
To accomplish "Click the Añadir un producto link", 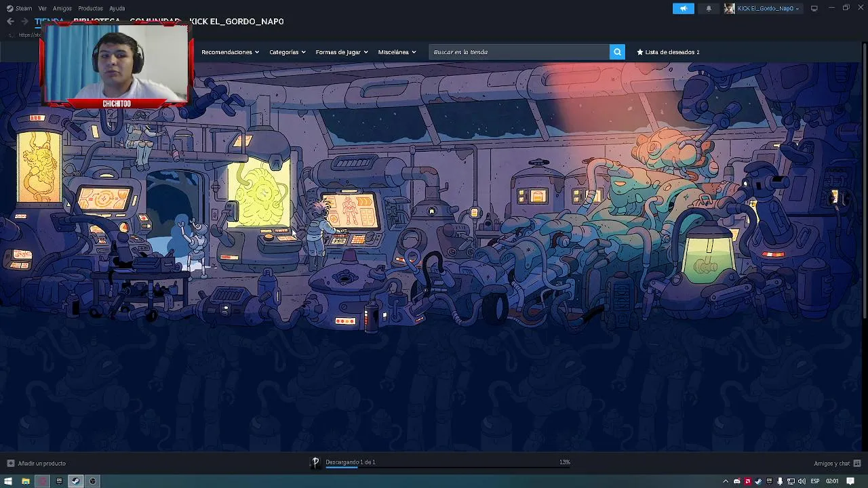I will (42, 464).
